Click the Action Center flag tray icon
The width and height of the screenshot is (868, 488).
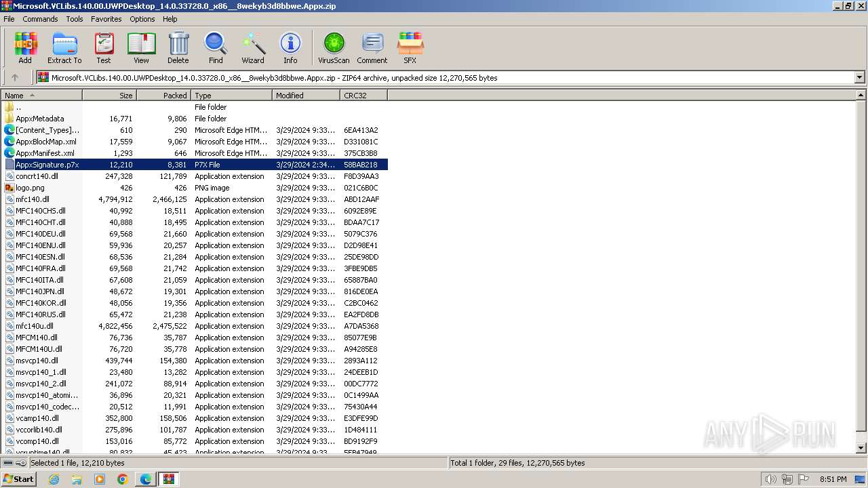tap(804, 479)
